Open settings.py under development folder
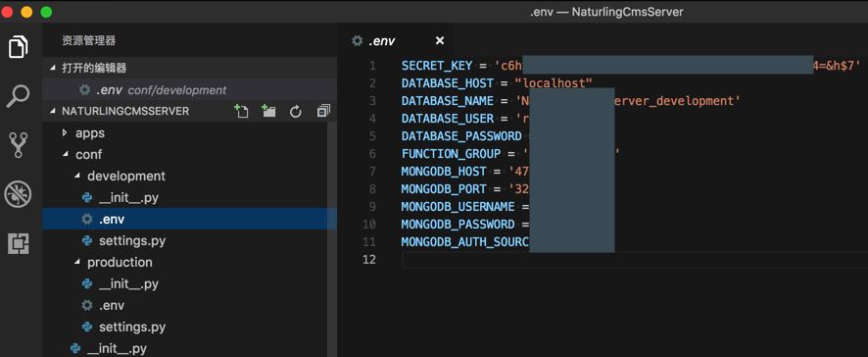The width and height of the screenshot is (868, 357). click(190, 240)
